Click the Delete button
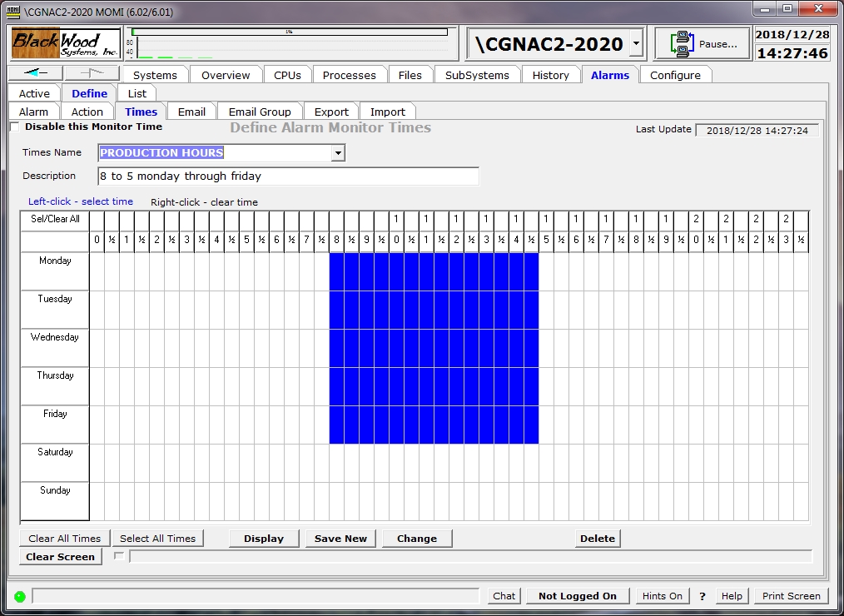The height and width of the screenshot is (616, 844). [597, 539]
